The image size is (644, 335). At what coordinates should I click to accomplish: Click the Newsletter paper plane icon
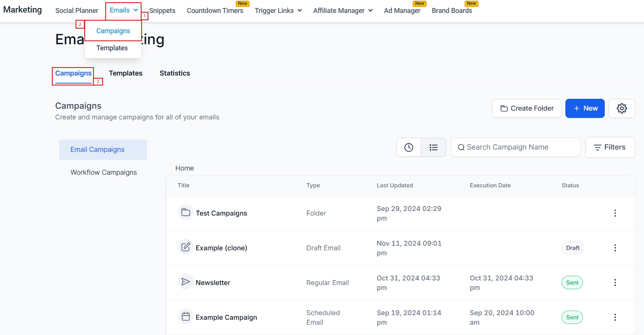(x=186, y=282)
